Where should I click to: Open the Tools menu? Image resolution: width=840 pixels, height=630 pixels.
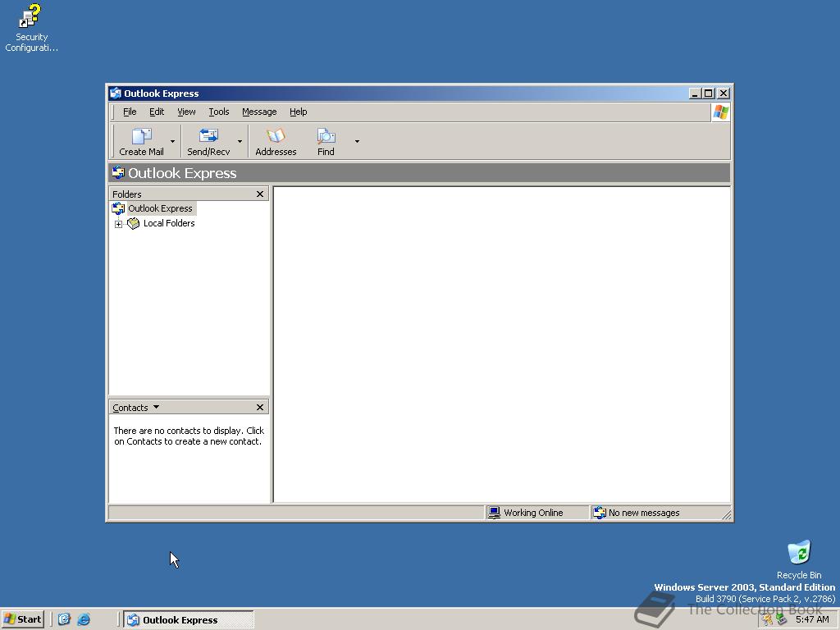(x=218, y=112)
